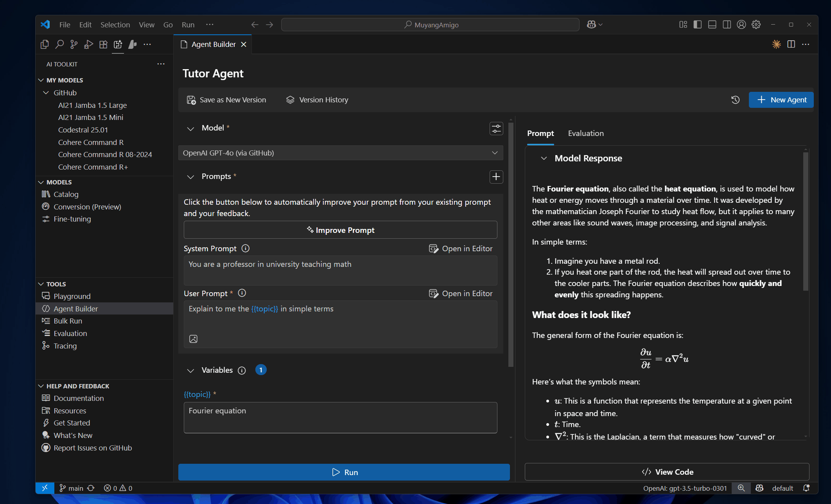Open the Run and Debug view icon
The height and width of the screenshot is (504, 831).
click(x=88, y=45)
